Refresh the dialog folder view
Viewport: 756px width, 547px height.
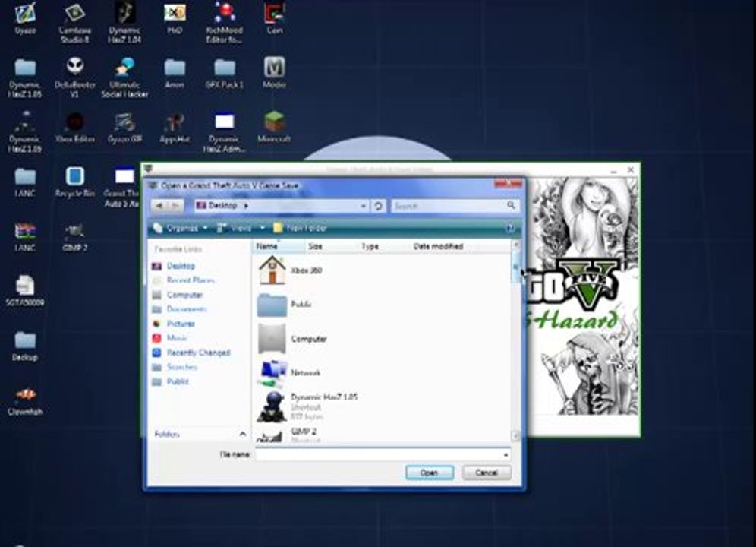[379, 206]
